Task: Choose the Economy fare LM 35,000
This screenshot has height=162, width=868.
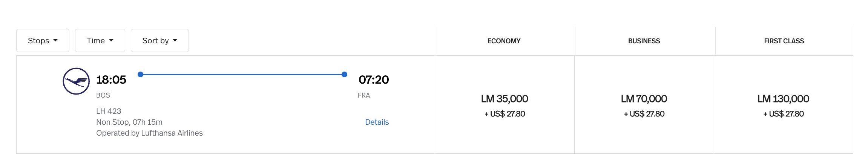Action: [x=505, y=99]
